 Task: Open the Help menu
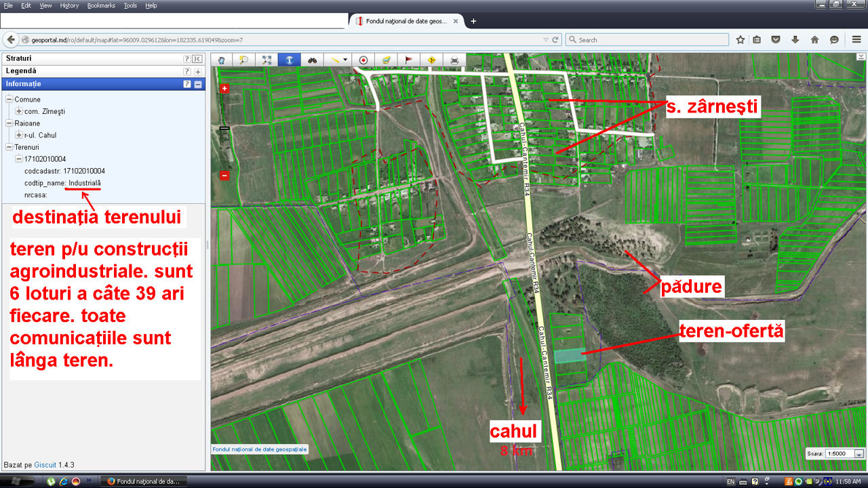tap(151, 5)
